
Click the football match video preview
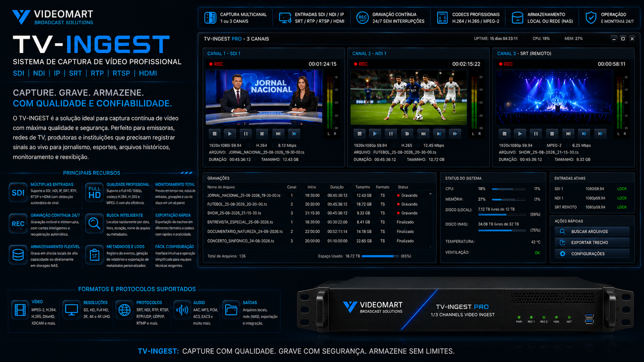409,97
